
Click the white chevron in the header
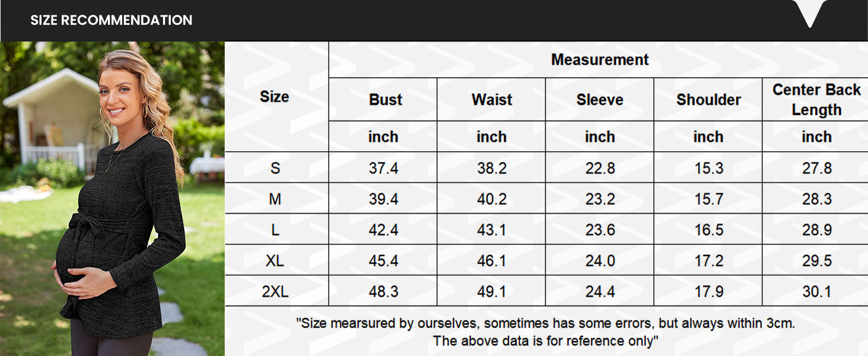coord(809,13)
